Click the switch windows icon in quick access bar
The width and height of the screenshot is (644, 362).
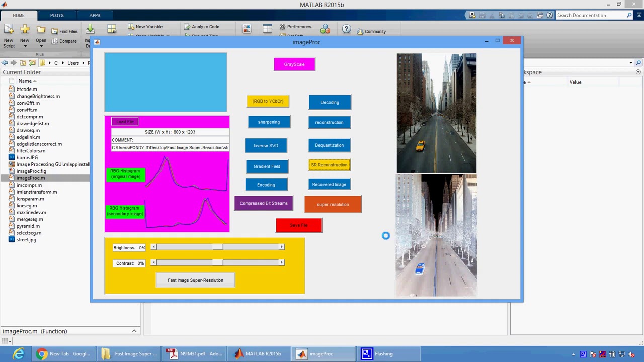(540, 15)
